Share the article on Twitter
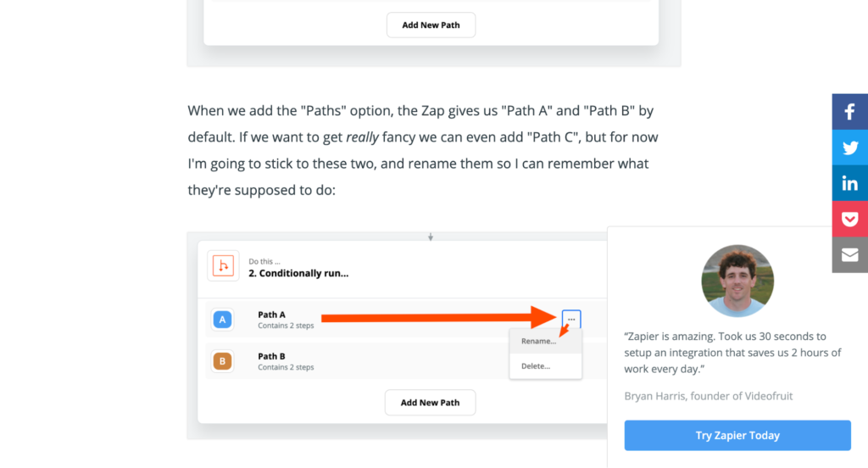This screenshot has height=468, width=868. point(849,148)
